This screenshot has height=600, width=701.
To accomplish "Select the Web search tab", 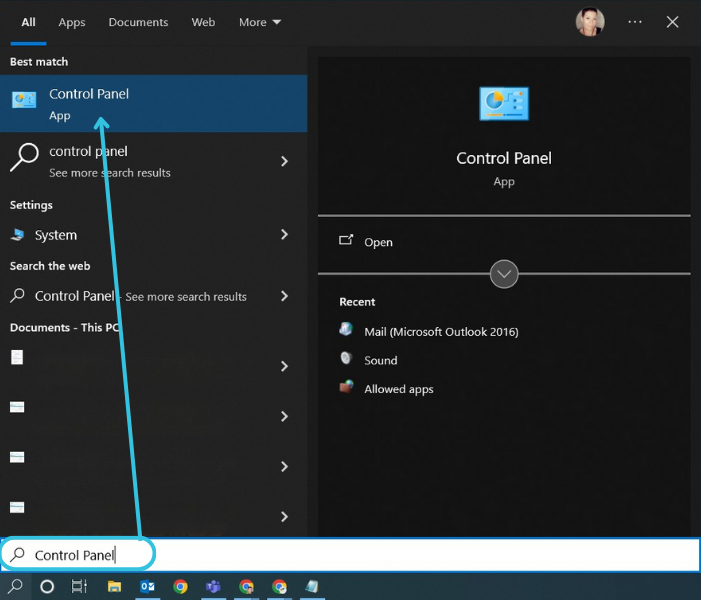I will pos(203,22).
